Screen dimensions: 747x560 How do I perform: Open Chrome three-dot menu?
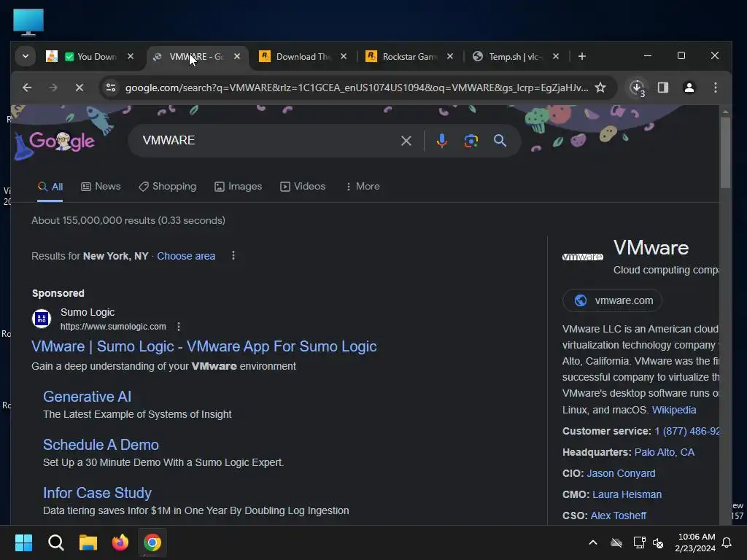click(x=716, y=87)
